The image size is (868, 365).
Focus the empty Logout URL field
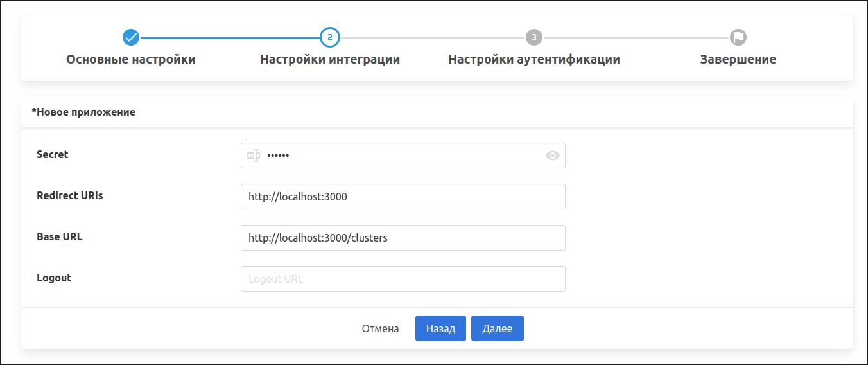(403, 279)
